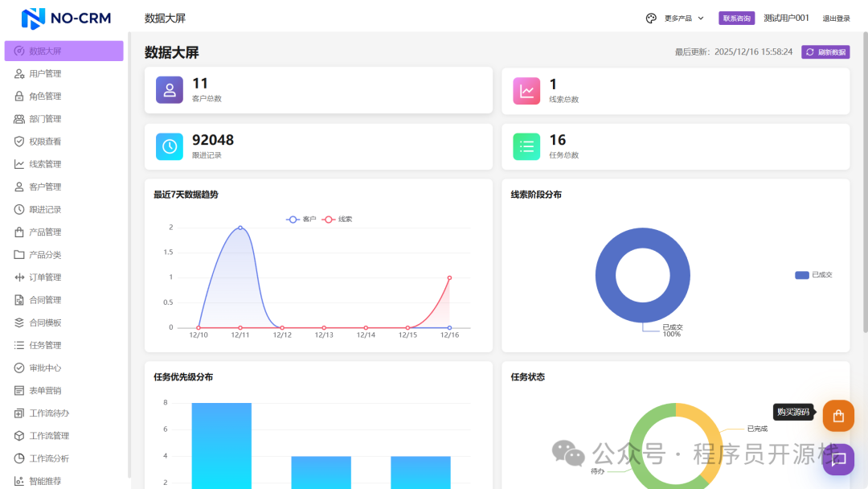Click the 工作流待办 icon
Image resolution: width=868 pixels, height=489 pixels.
(18, 413)
